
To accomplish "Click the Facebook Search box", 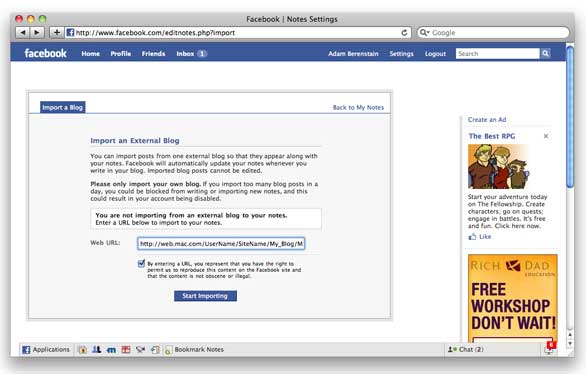I will (498, 53).
